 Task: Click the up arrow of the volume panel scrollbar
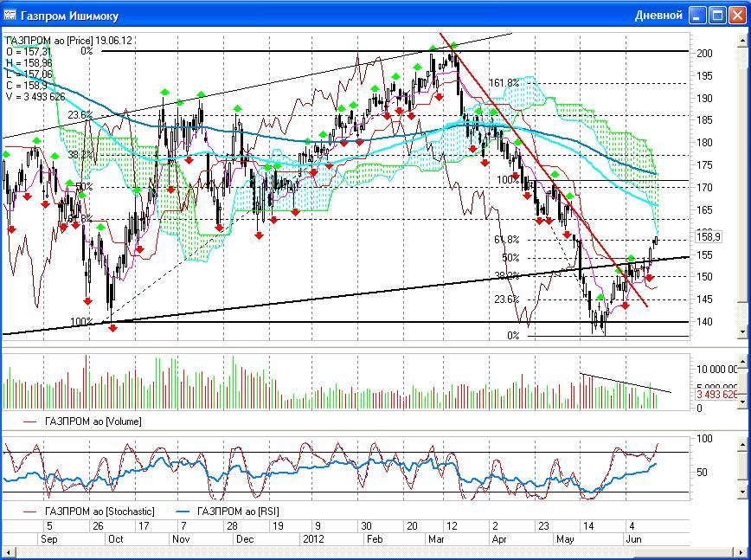point(743,361)
